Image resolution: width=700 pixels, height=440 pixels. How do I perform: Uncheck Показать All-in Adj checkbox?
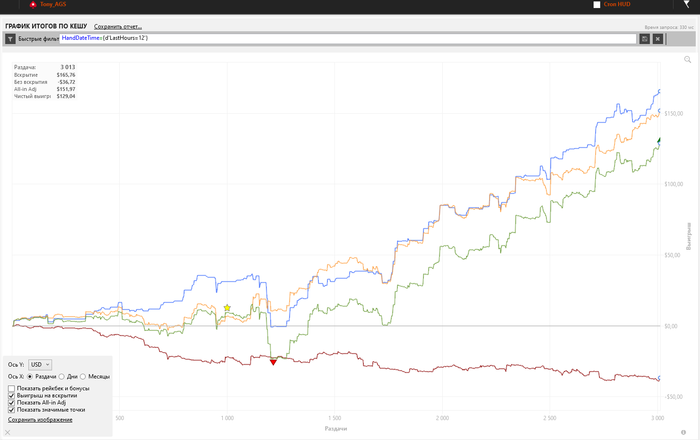(x=12, y=403)
